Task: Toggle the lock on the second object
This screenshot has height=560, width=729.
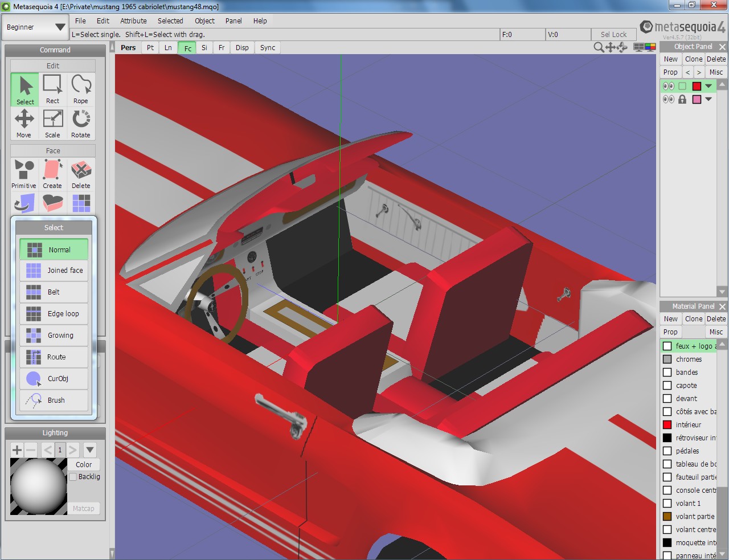Action: point(682,99)
